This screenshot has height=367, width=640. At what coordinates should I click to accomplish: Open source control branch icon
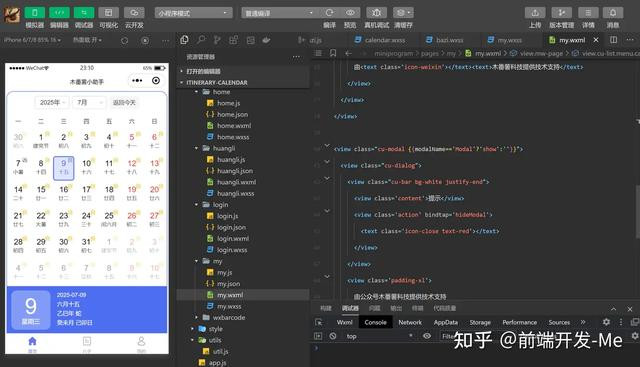tap(217, 40)
